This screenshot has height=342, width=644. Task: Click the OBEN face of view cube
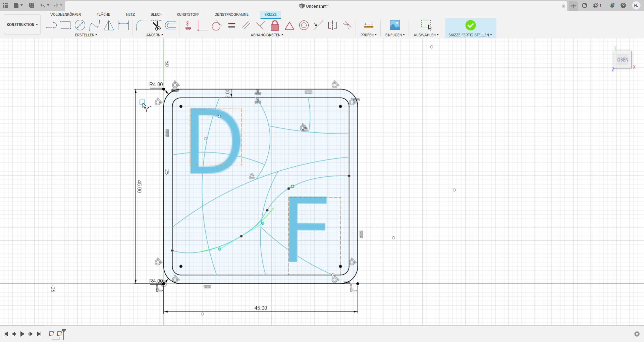click(x=623, y=60)
